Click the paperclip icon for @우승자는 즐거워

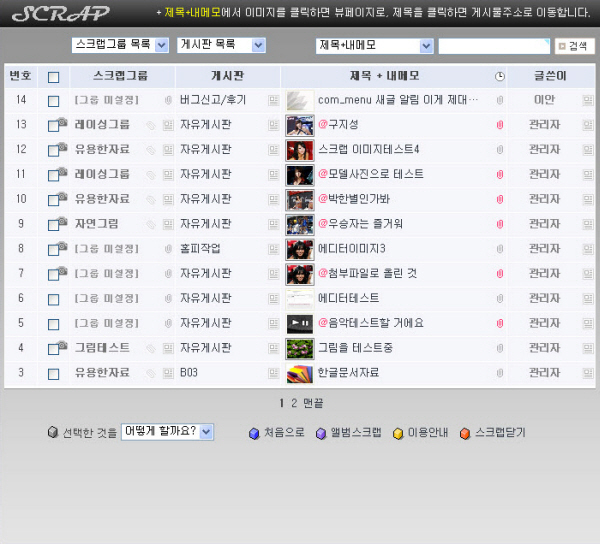(x=500, y=224)
